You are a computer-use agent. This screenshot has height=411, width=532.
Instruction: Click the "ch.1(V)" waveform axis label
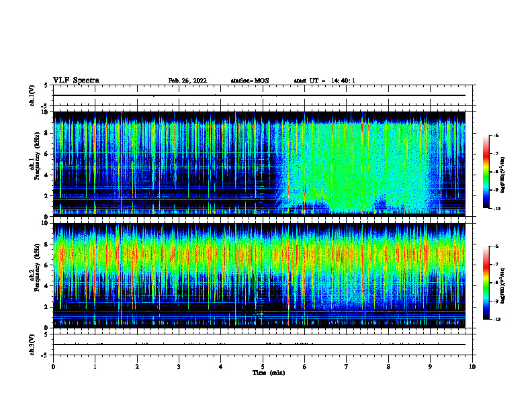[x=32, y=95]
